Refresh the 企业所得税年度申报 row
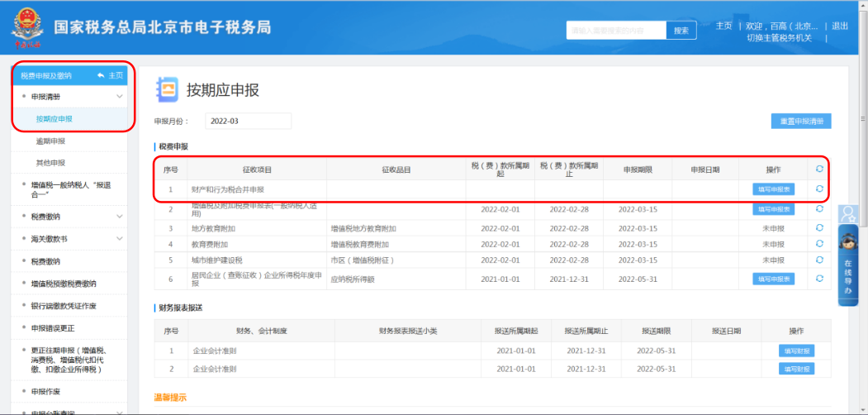Image resolution: width=868 pixels, height=415 pixels. [x=819, y=279]
